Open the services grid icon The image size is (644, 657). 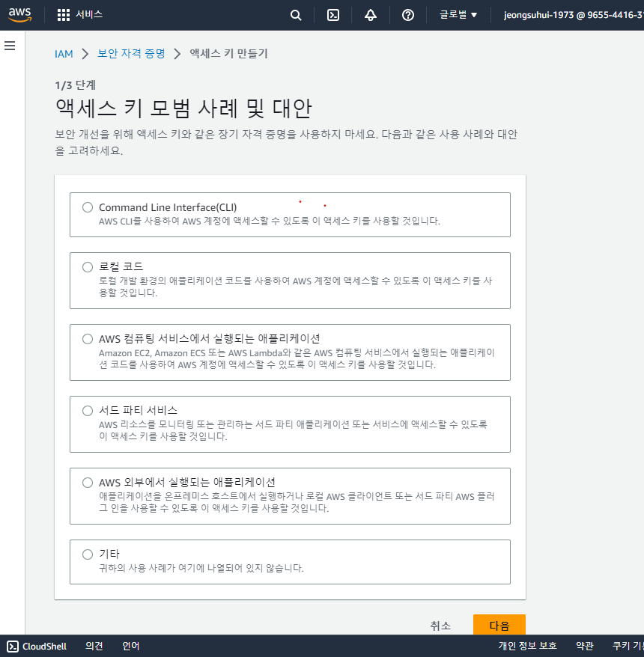coord(64,15)
